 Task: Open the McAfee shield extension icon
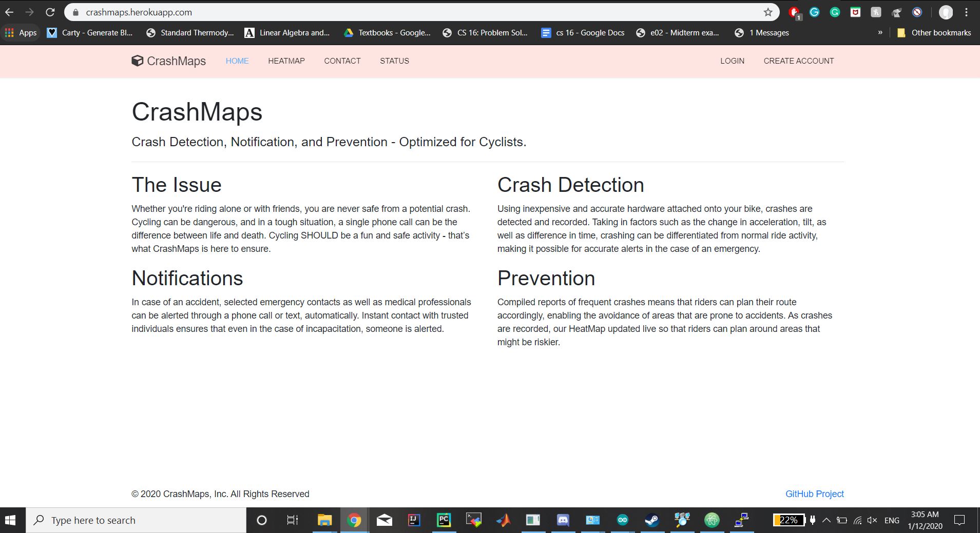(855, 12)
